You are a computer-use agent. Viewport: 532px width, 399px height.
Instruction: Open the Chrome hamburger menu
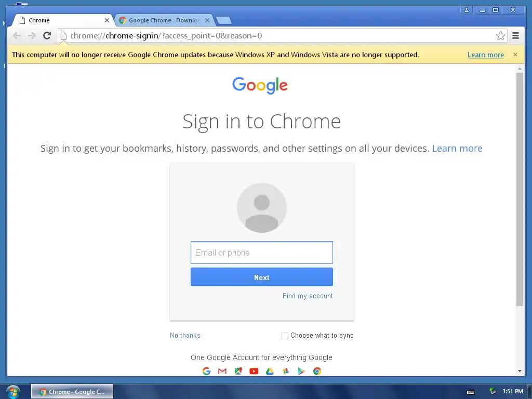coord(515,36)
